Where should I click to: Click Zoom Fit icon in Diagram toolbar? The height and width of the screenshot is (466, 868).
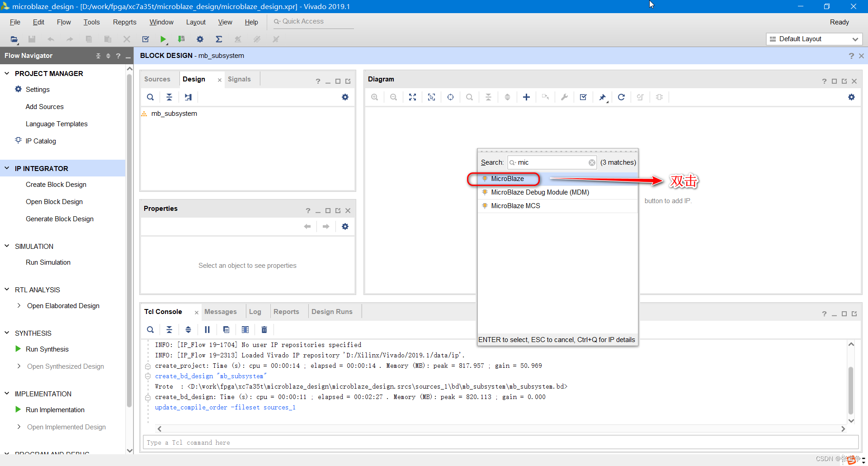(x=412, y=97)
